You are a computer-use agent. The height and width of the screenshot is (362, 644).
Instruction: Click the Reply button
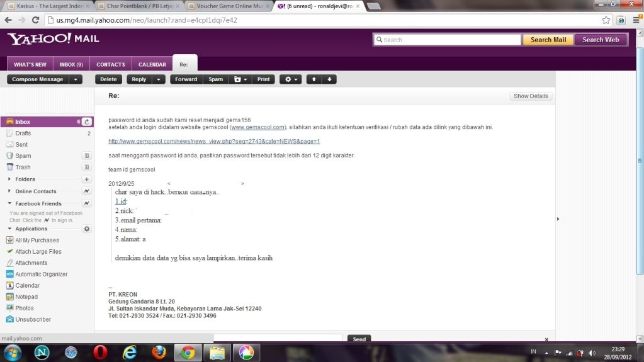[139, 79]
